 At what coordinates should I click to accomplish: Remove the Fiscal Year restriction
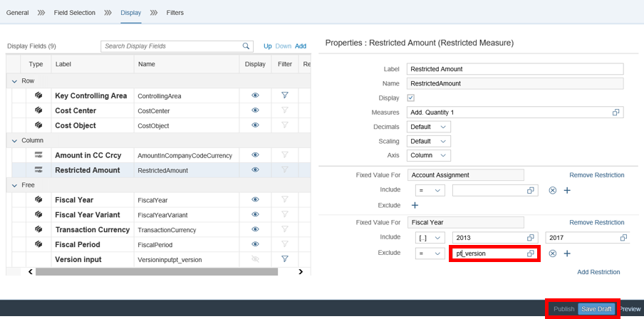tap(597, 222)
